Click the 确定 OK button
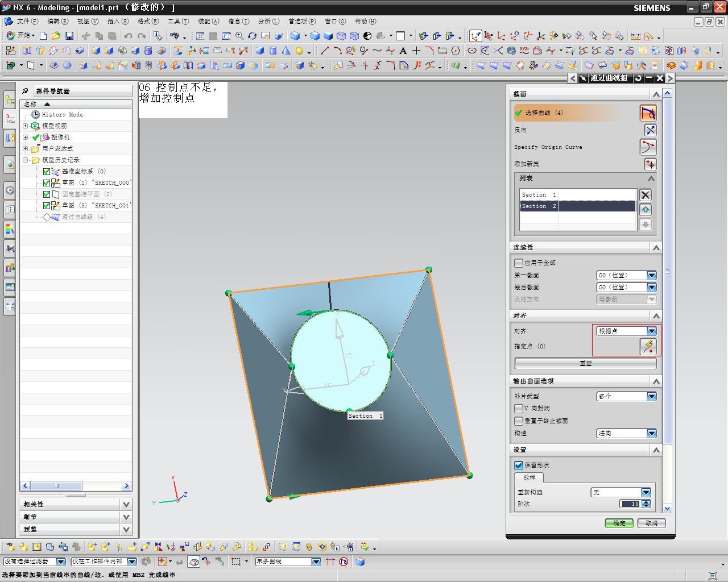Image resolution: width=728 pixels, height=582 pixels. 619,523
